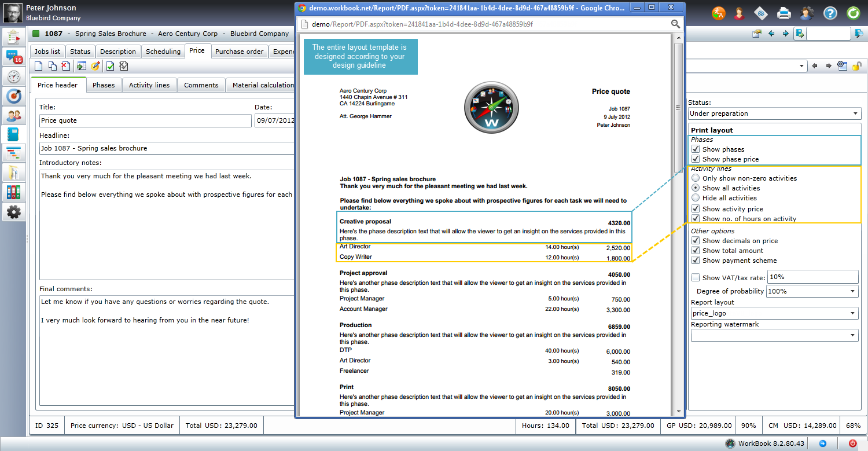Uncheck the Show phase price checkbox
The width and height of the screenshot is (868, 451).
click(x=696, y=159)
